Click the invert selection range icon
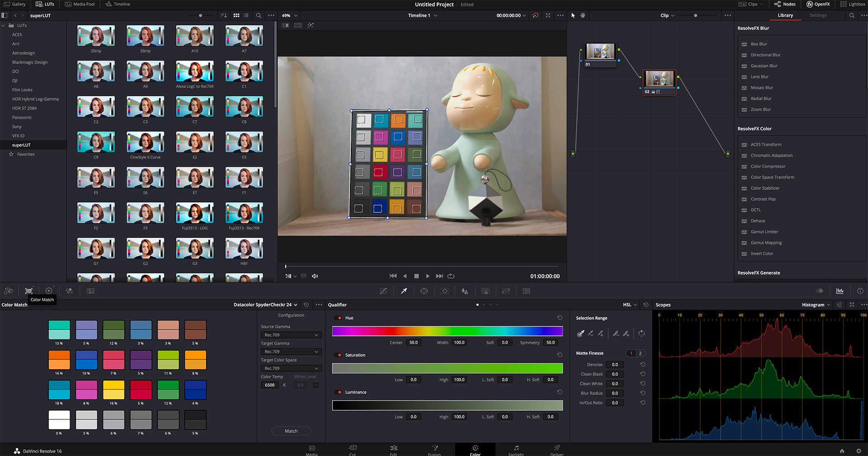This screenshot has width=868, height=456. point(642,334)
